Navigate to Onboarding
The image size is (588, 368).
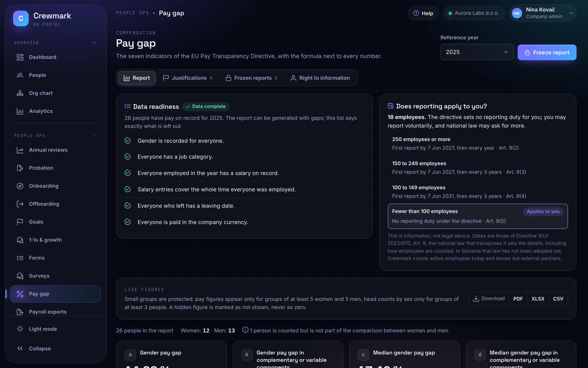[55, 186]
